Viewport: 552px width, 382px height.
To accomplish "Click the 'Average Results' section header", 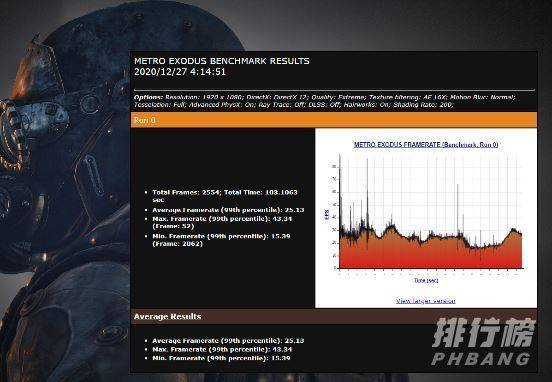I will (x=334, y=317).
